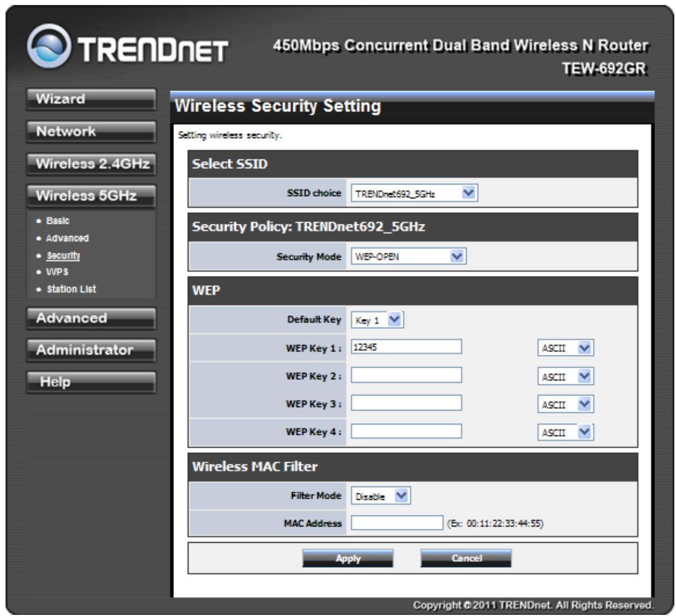Open WEP Key 1 ASCII format dropdown
This screenshot has height=616, width=676.
tap(565, 348)
